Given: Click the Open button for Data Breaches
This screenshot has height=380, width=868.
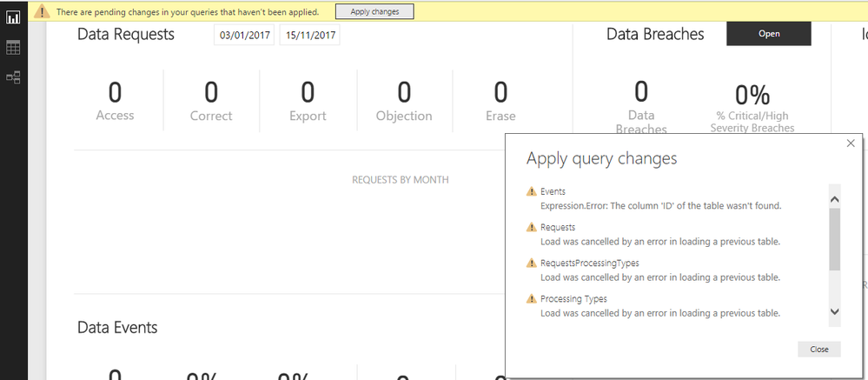Looking at the screenshot, I should (x=769, y=34).
